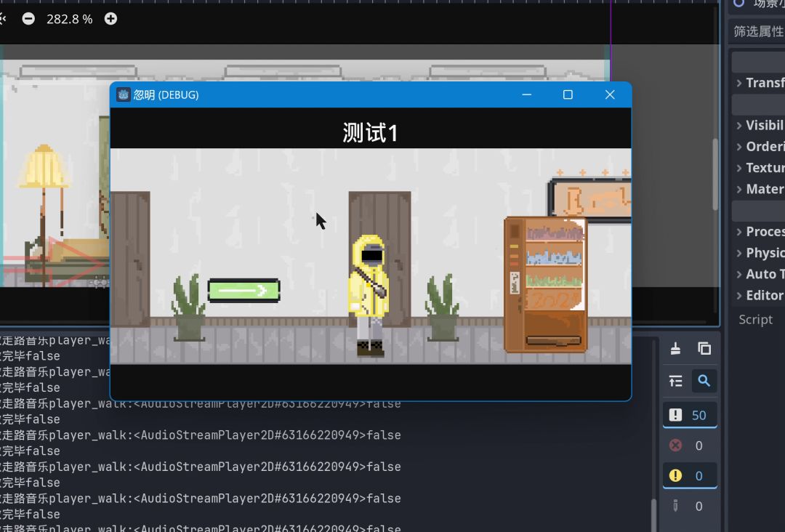Click the green arrow sign in game
The height and width of the screenshot is (532, 785).
tap(243, 291)
